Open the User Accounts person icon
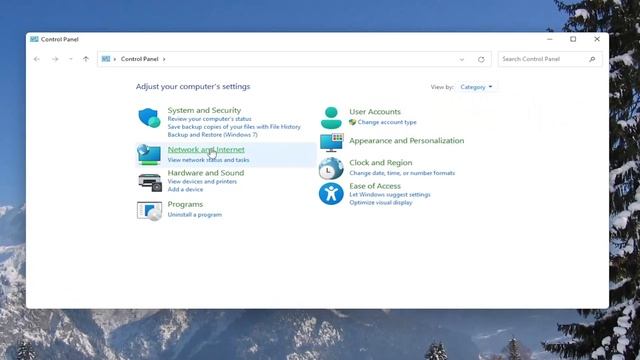This screenshot has width=640, height=360. [331, 118]
